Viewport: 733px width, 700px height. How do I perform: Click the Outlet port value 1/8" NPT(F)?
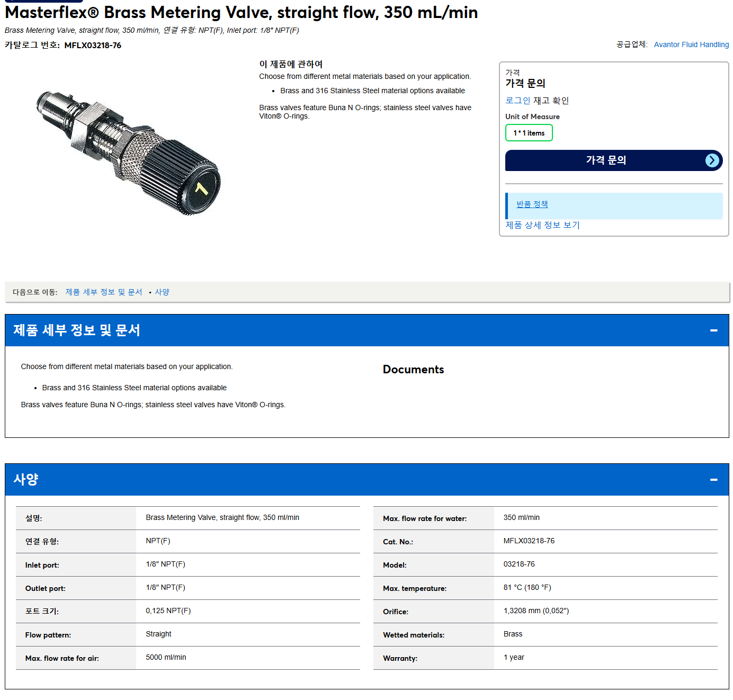165,588
